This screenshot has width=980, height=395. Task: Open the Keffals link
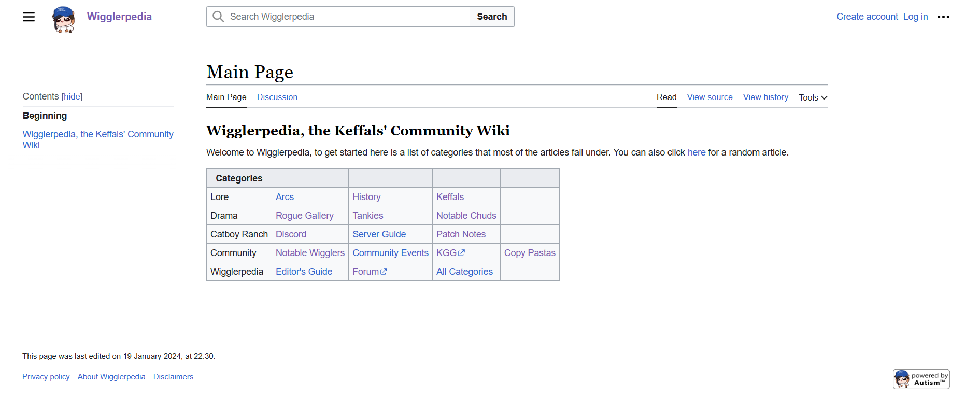(x=450, y=197)
